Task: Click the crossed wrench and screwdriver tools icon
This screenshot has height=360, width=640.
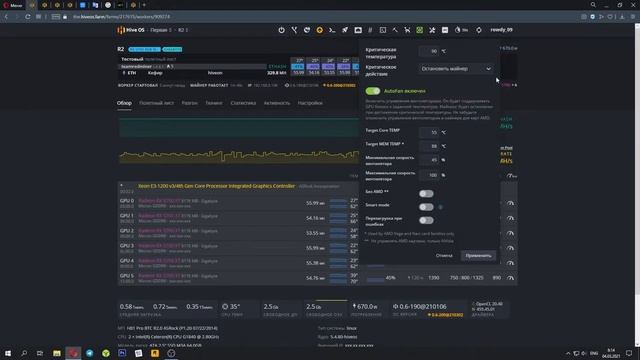Action: tap(432, 30)
